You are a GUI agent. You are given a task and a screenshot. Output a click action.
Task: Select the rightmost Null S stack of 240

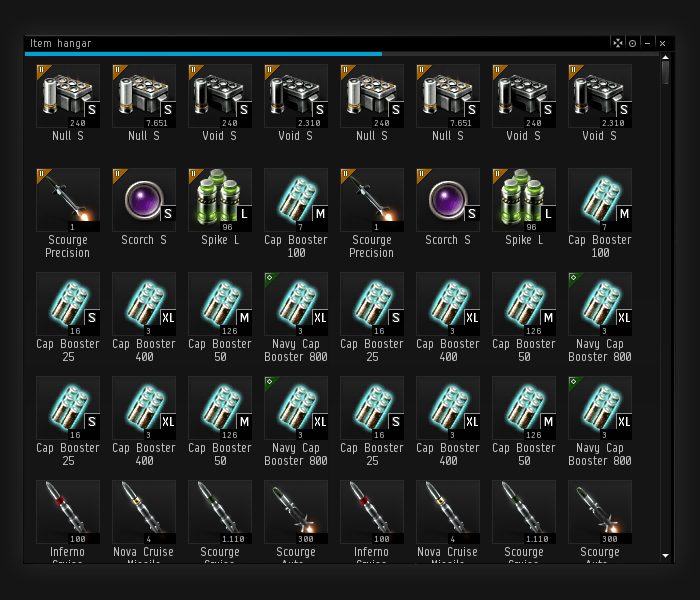372,96
